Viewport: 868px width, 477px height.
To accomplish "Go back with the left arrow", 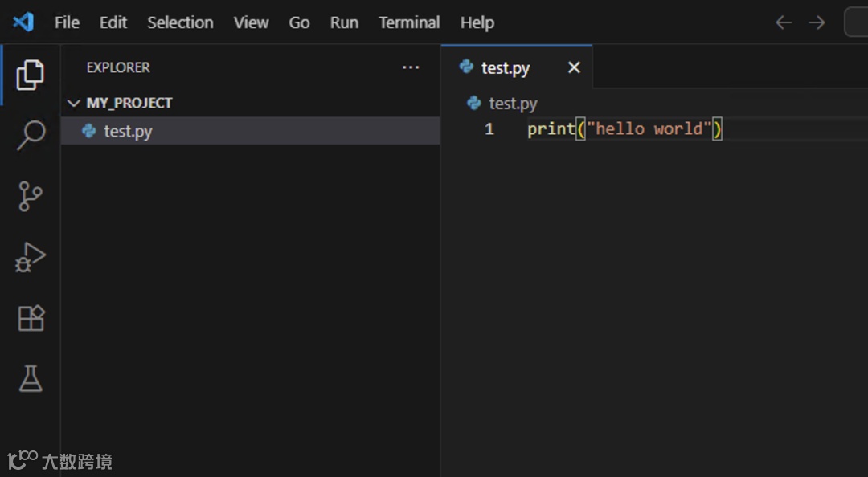I will pos(784,22).
